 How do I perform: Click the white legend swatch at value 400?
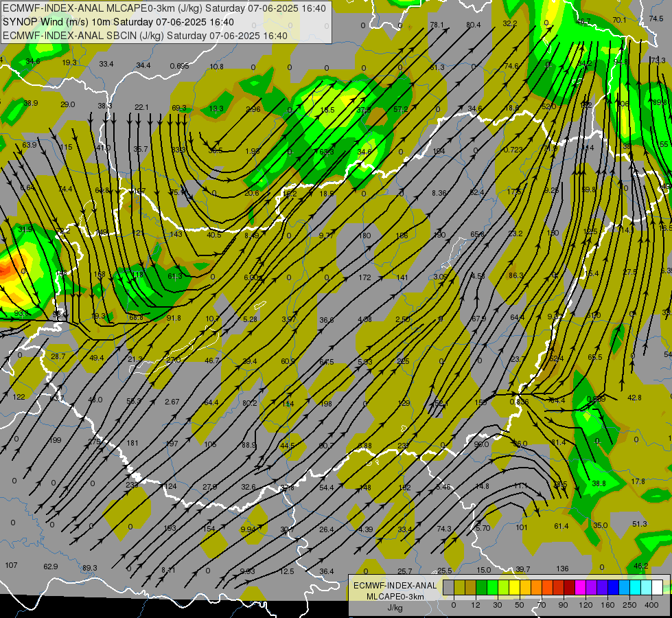(658, 587)
